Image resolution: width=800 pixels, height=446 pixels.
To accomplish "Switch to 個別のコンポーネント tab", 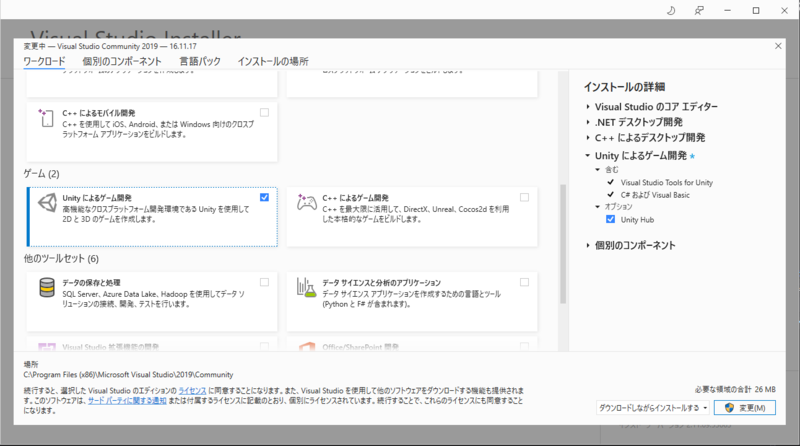I will point(122,62).
